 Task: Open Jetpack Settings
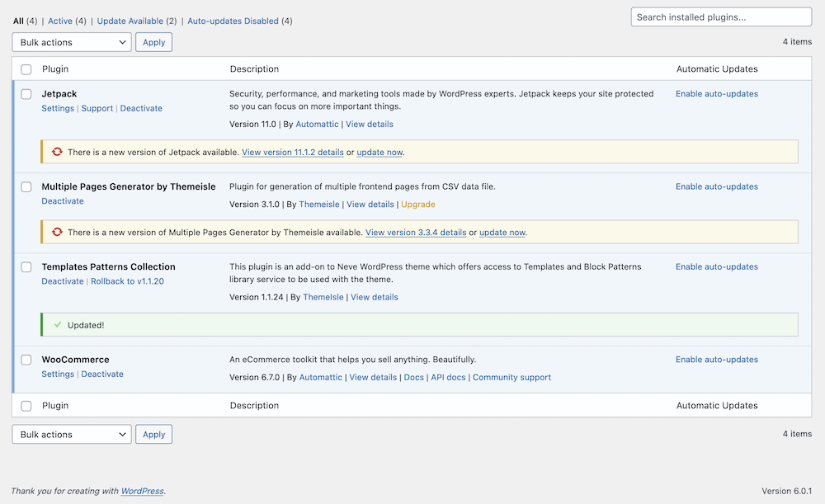tap(57, 108)
